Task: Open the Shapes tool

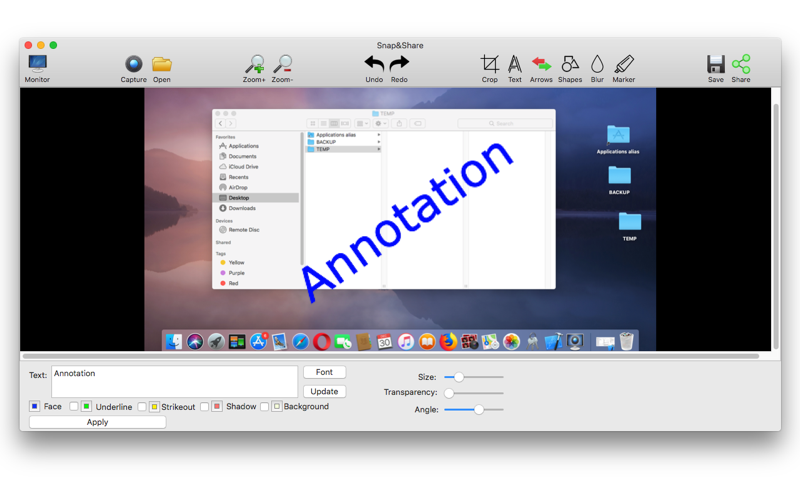Action: [x=570, y=68]
